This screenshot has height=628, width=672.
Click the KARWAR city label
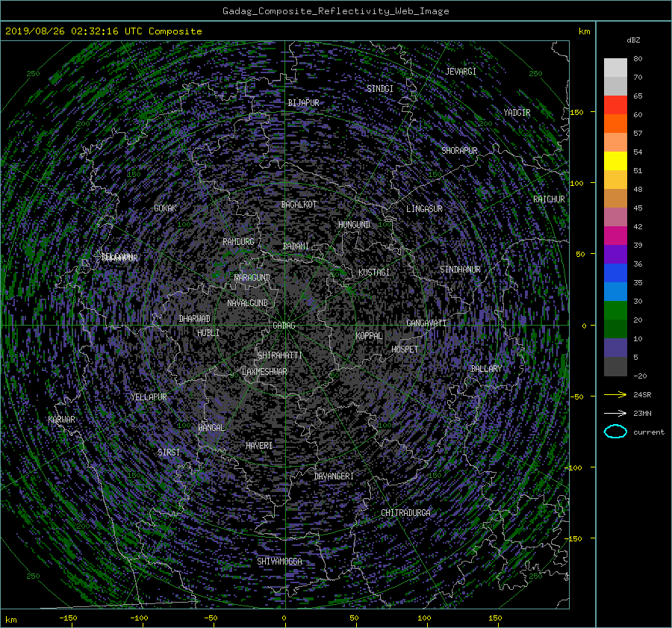[61, 420]
